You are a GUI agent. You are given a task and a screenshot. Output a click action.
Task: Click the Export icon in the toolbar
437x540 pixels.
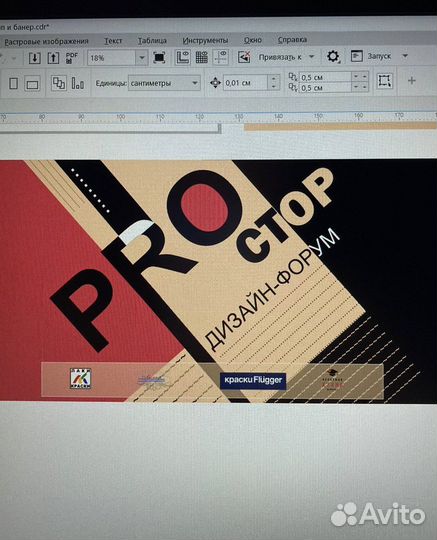[x=53, y=58]
